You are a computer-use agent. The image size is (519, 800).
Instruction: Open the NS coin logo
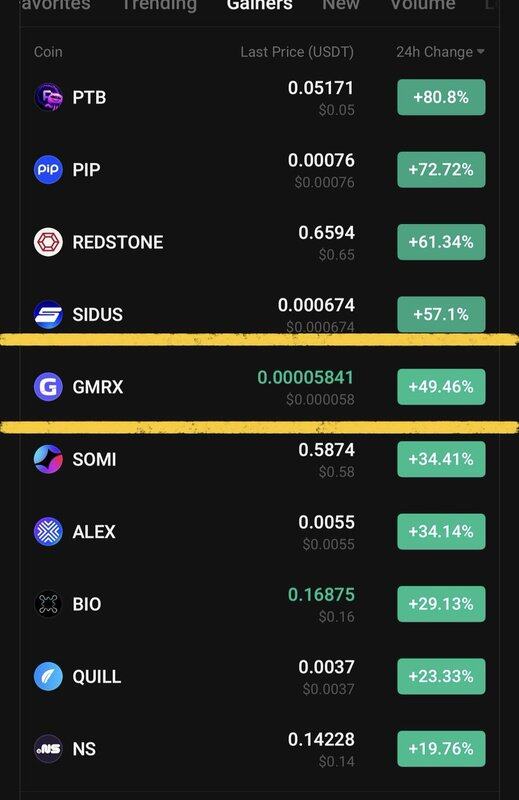click(x=48, y=749)
